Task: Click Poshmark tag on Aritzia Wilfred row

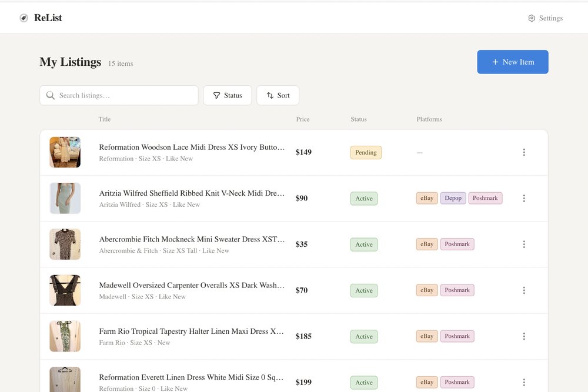Action: (485, 198)
